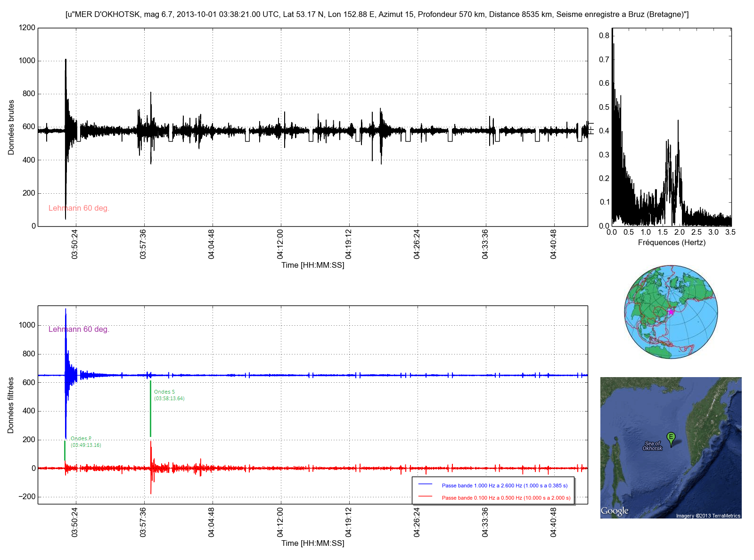Screen dimensions: 754x560
Task: Select the 0.100 Hz a 0.500 Hz legend entry
Action: click(506, 498)
